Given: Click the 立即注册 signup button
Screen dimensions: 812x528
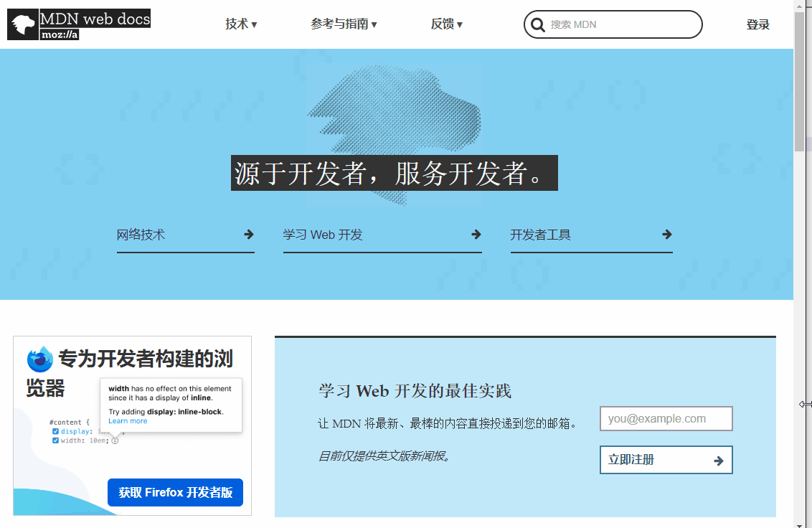Looking at the screenshot, I should [666, 460].
